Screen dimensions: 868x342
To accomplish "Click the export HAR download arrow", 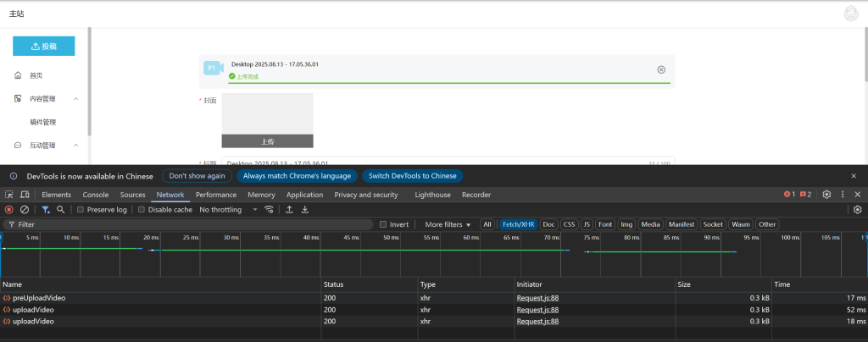I will pyautogui.click(x=305, y=209).
